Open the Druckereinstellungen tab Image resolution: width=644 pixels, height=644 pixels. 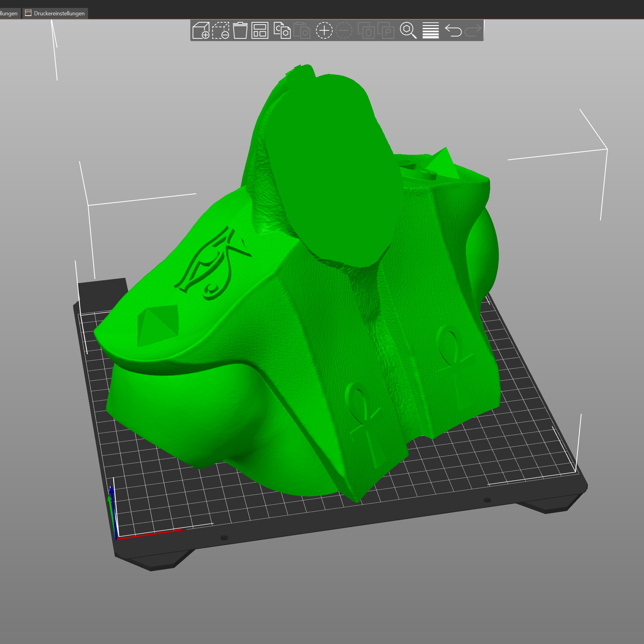(x=59, y=13)
